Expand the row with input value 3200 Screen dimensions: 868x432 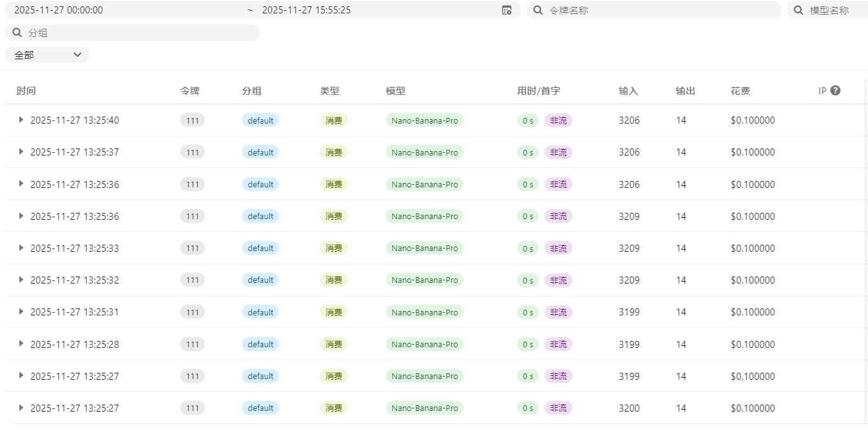pyautogui.click(x=21, y=407)
